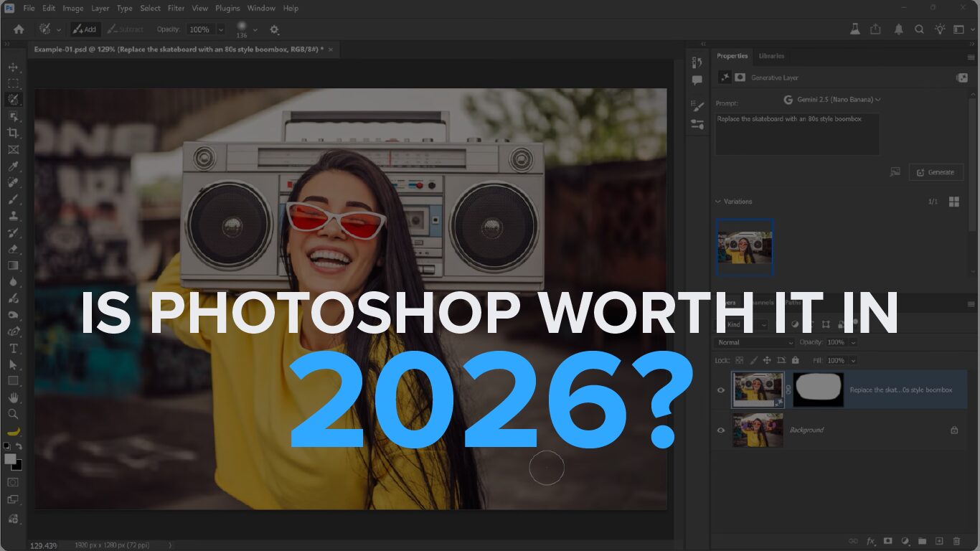The width and height of the screenshot is (980, 551).
Task: Select the Horizontal Type tool
Action: click(13, 348)
